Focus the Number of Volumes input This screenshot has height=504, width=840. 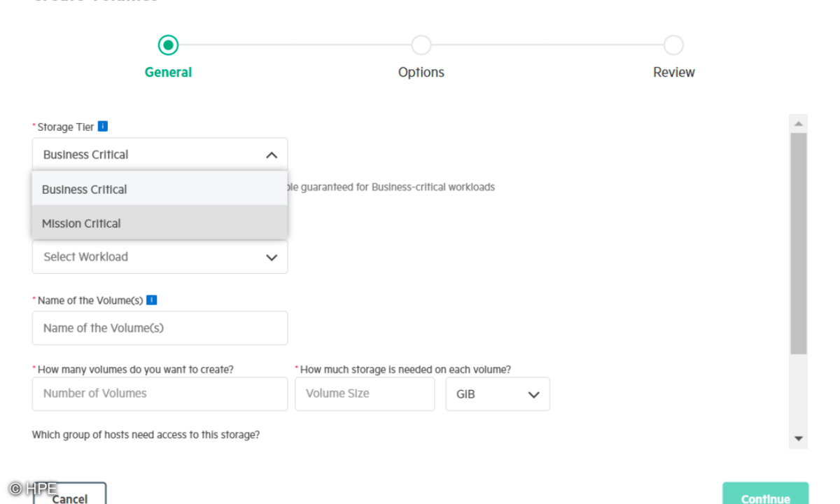coord(160,394)
